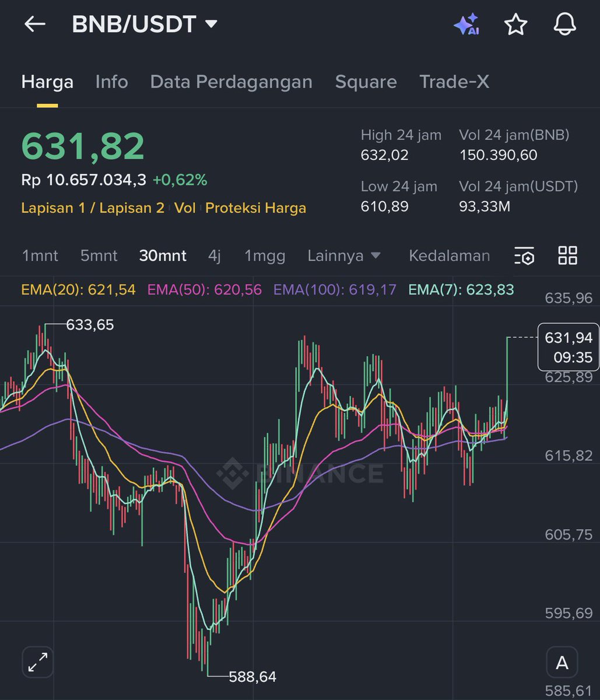Click the Low 24 jam value 610,89
600x700 pixels.
tap(384, 206)
